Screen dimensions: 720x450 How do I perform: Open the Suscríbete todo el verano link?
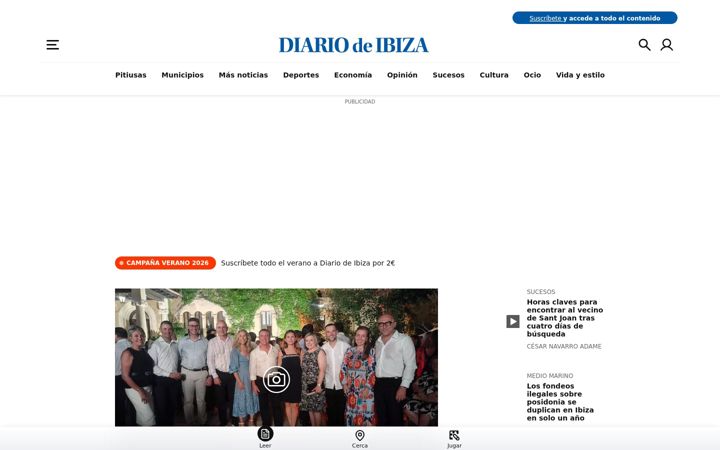point(308,263)
